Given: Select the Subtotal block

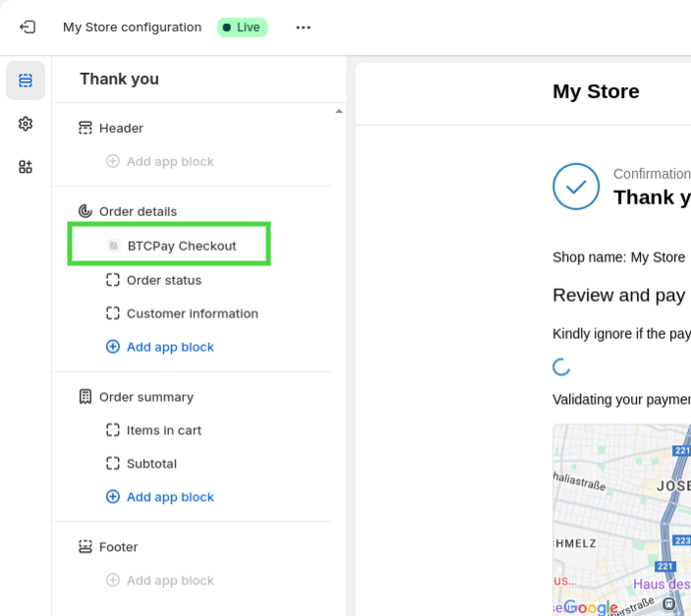Looking at the screenshot, I should pos(151,464).
